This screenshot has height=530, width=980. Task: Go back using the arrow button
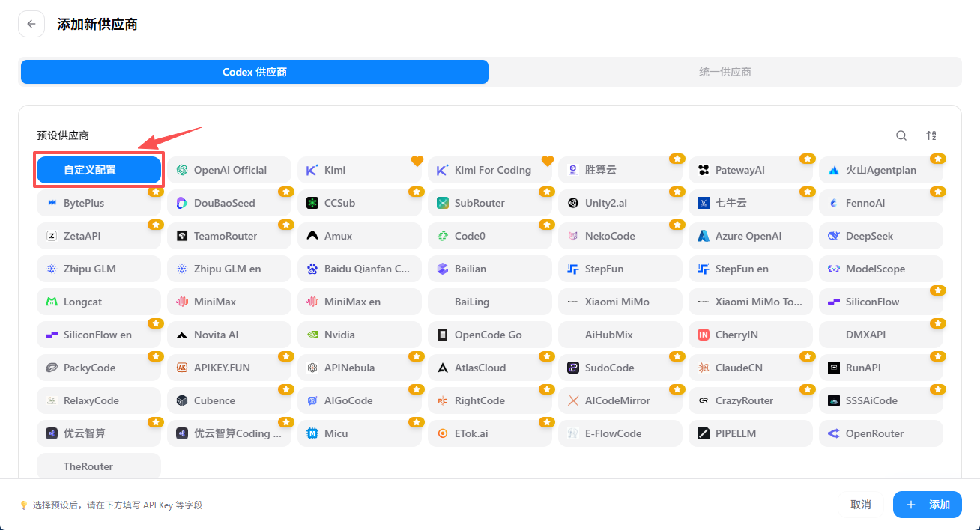point(31,24)
